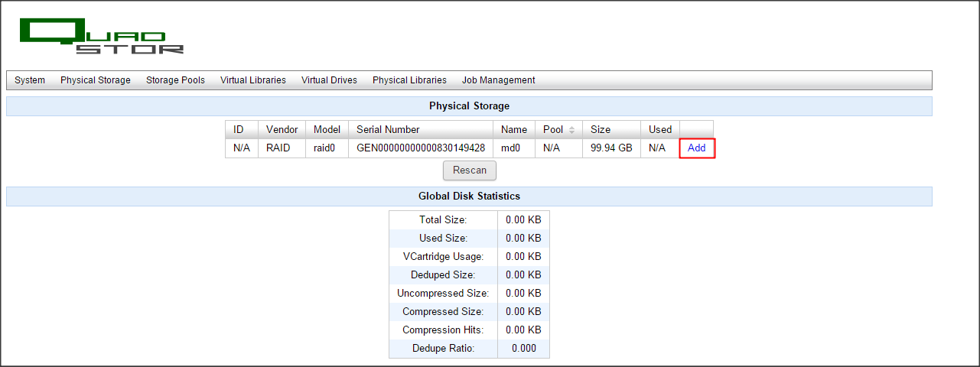Click Add link for disk md0

(x=696, y=148)
